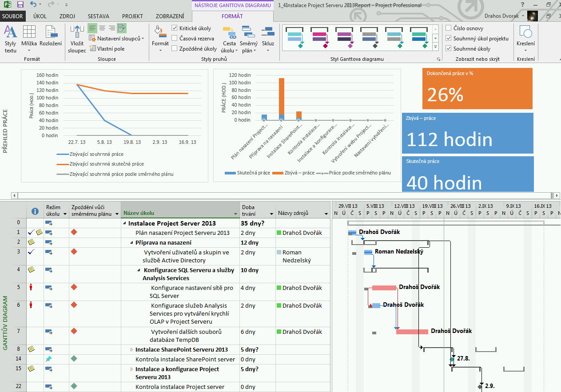Screen dimensions: 561x392
Task: Collapse the Příprava na nasazení summary task
Action: (x=131, y=243)
